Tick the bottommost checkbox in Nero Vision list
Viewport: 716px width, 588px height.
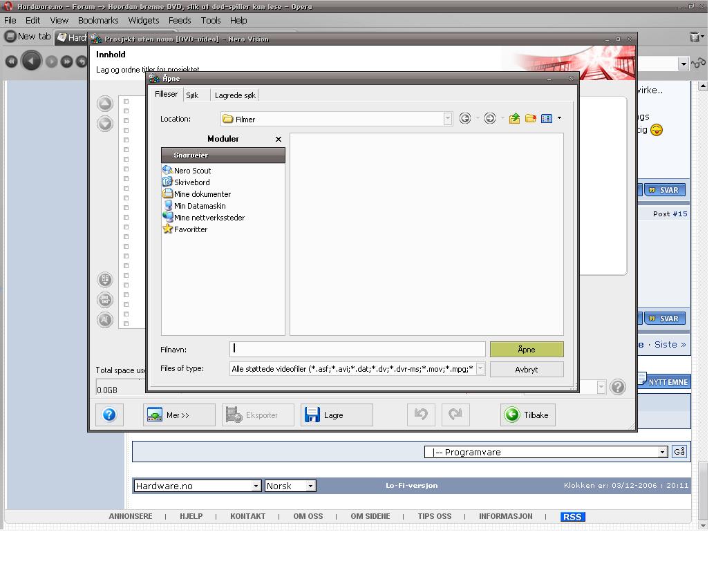(126, 323)
